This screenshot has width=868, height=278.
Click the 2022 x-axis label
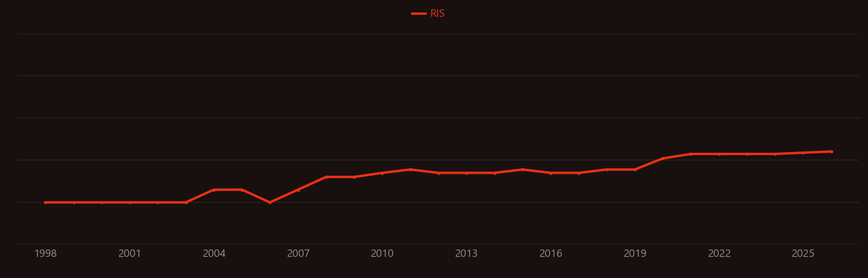pos(719,254)
